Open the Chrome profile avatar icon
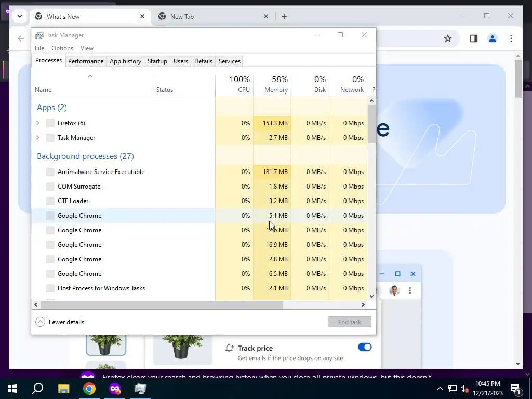The image size is (532, 399). point(493,38)
